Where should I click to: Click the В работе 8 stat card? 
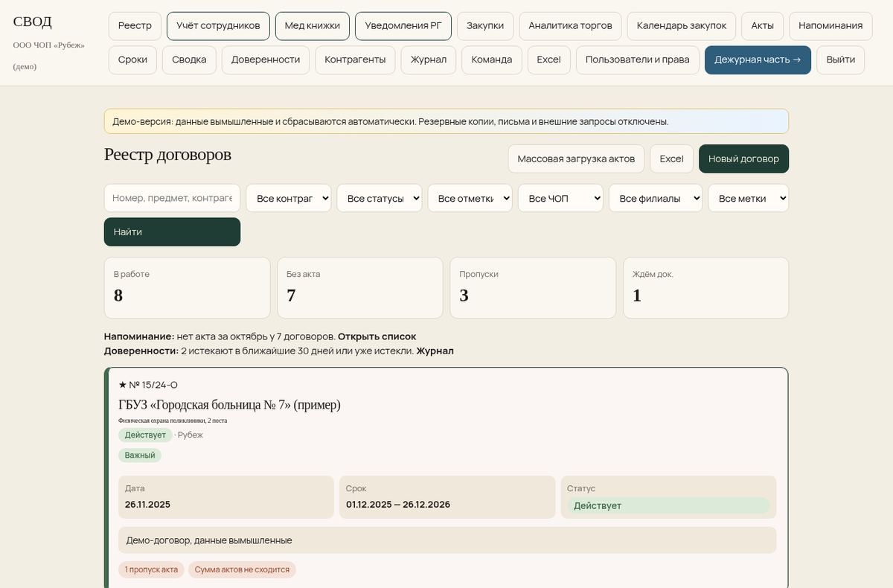(187, 287)
